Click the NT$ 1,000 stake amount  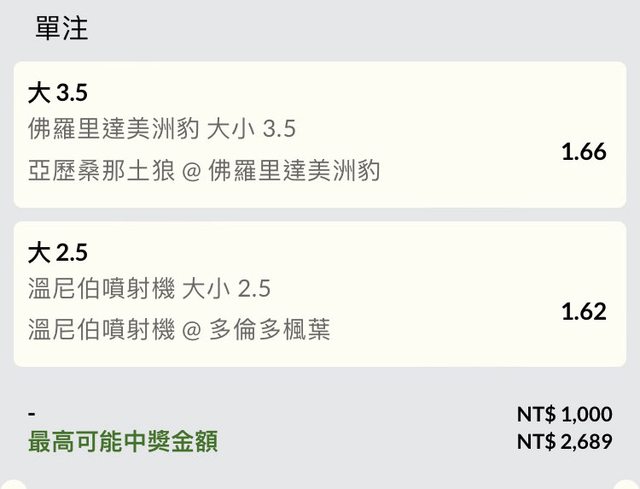(x=564, y=414)
